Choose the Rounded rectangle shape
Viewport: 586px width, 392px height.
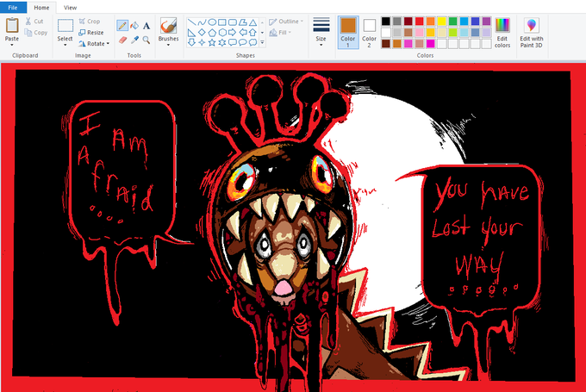[233, 22]
